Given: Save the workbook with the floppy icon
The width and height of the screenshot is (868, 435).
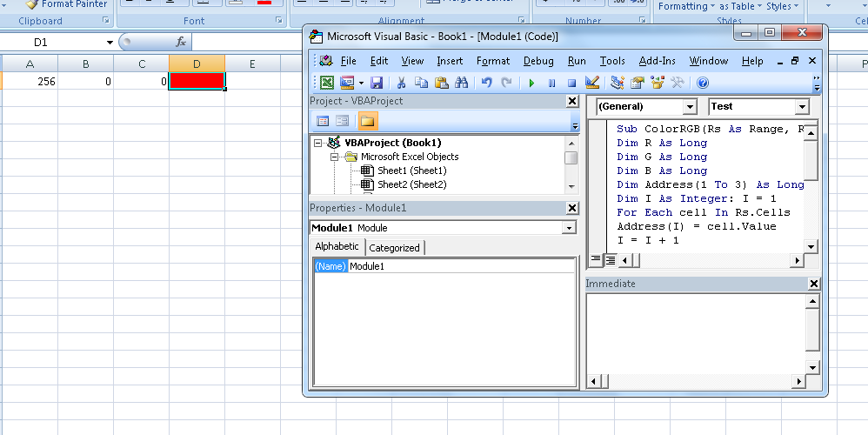Looking at the screenshot, I should tap(377, 83).
